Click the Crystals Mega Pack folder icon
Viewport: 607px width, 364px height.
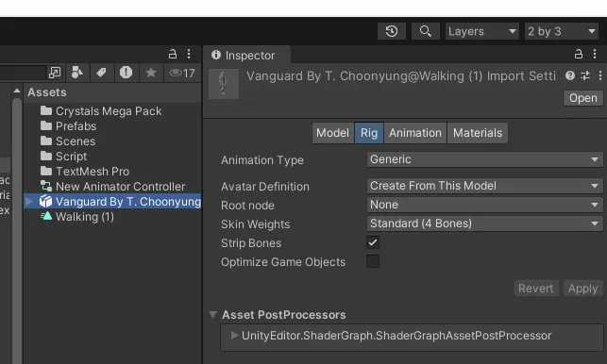coord(46,110)
